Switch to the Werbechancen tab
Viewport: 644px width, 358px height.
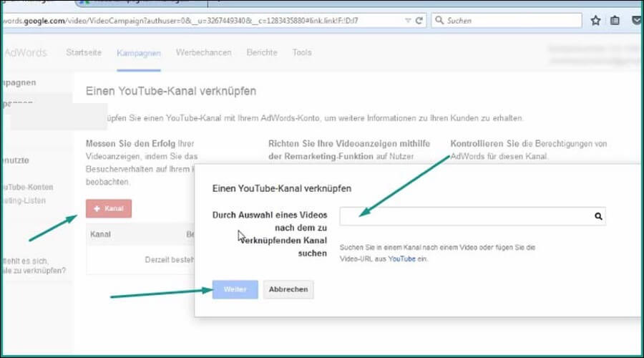point(204,52)
